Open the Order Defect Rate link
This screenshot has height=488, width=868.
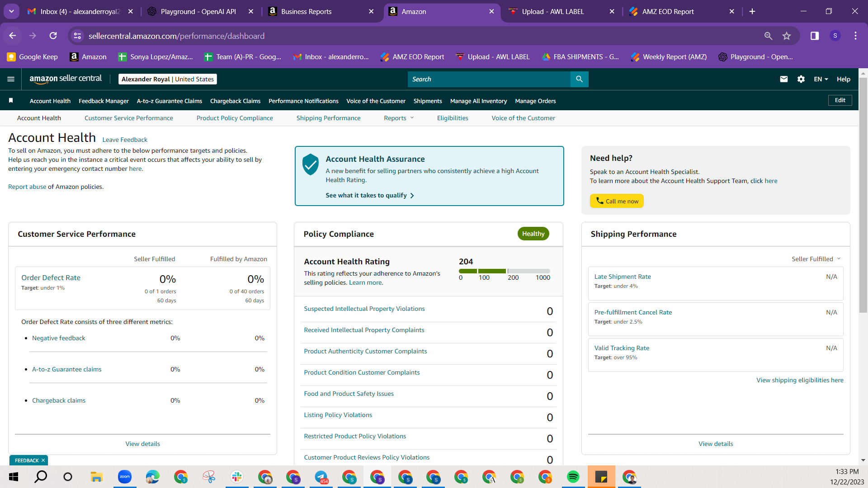(x=51, y=278)
